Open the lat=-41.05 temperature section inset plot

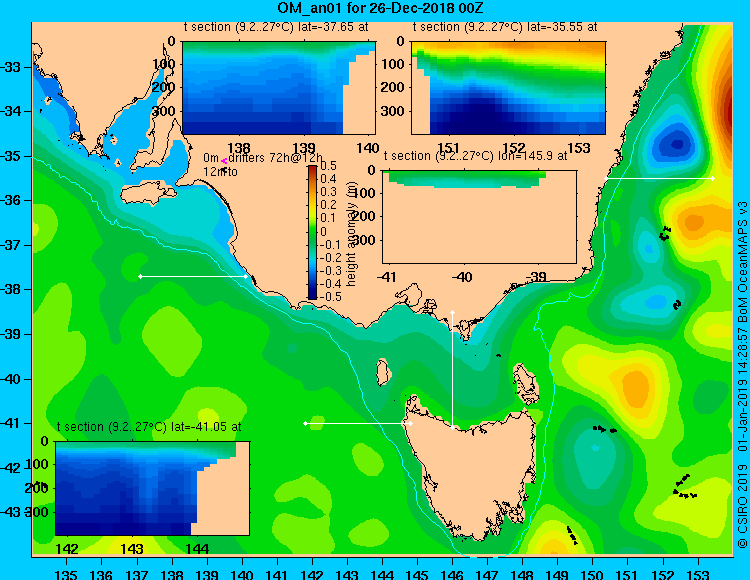(153, 488)
